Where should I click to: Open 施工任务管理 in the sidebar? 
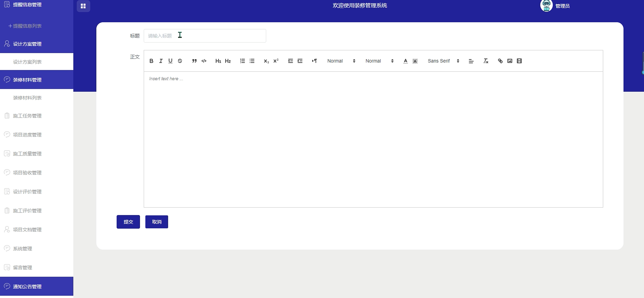coord(27,116)
